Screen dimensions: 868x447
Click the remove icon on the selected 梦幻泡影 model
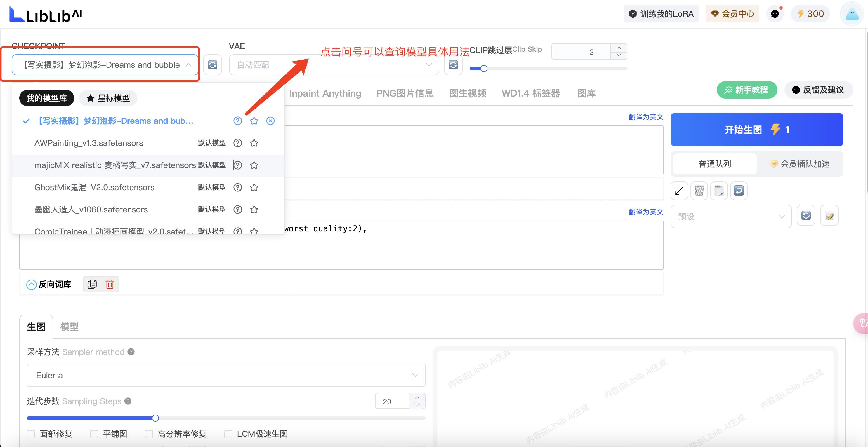270,121
